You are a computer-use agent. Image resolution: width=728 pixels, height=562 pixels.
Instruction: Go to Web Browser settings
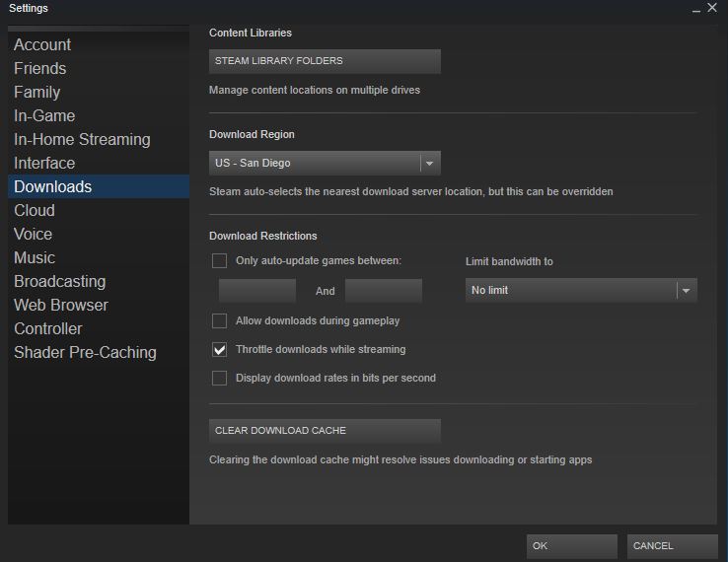[99, 306]
